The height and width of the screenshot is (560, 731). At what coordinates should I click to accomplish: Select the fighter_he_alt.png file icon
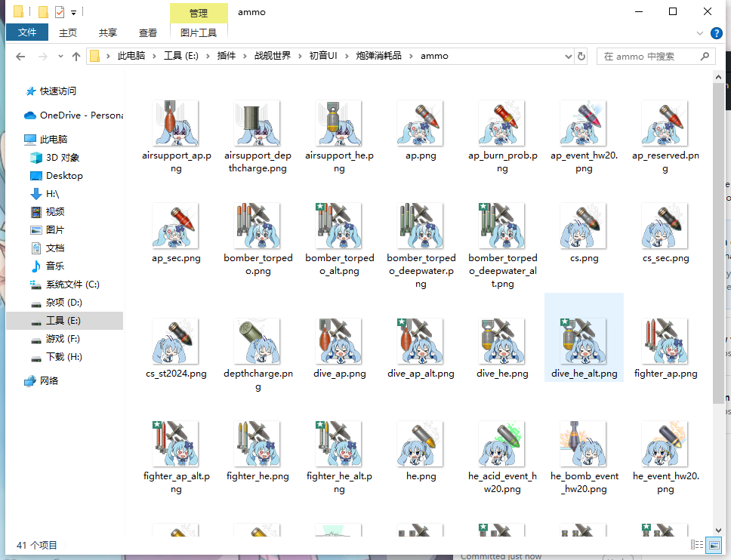click(x=339, y=444)
